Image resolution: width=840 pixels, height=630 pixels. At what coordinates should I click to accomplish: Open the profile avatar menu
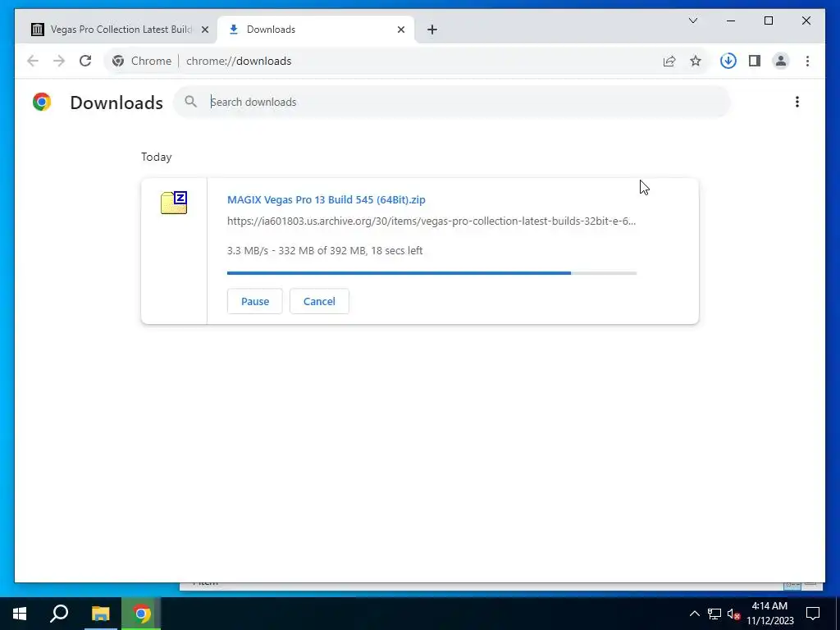point(781,61)
